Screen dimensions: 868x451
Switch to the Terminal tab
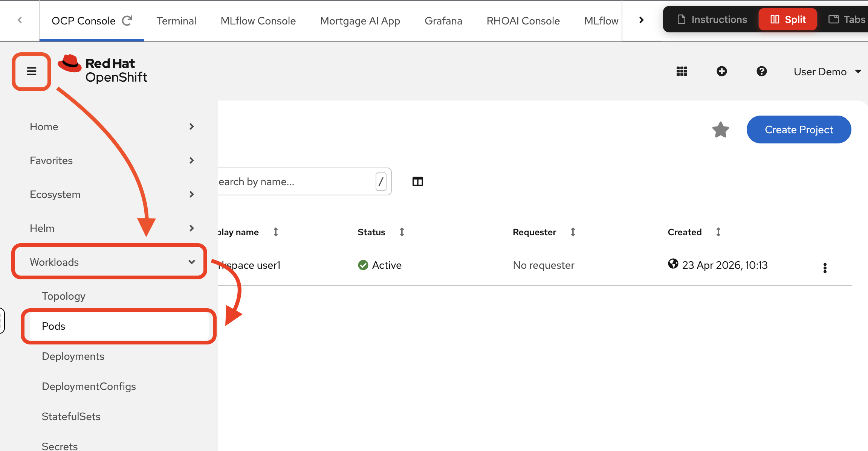click(176, 21)
